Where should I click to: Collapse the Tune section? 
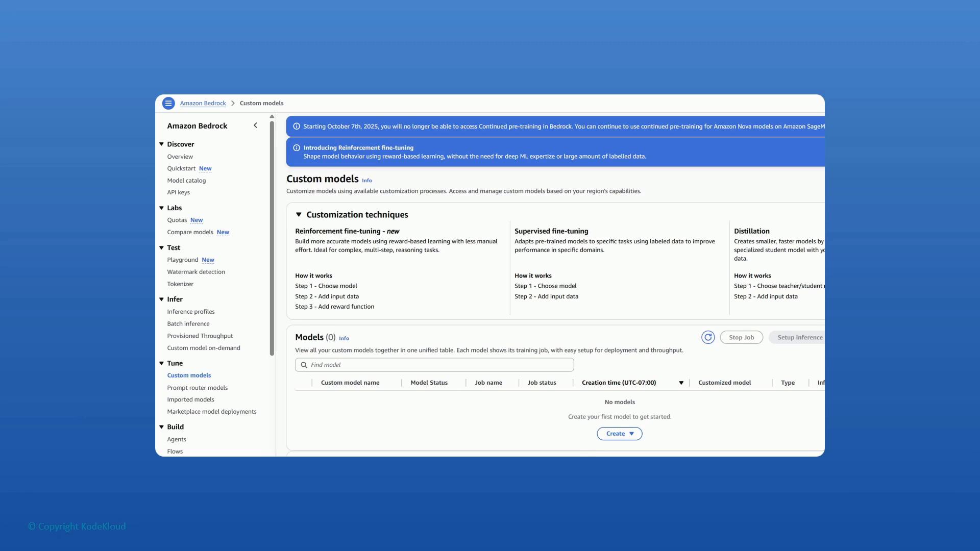(x=161, y=363)
